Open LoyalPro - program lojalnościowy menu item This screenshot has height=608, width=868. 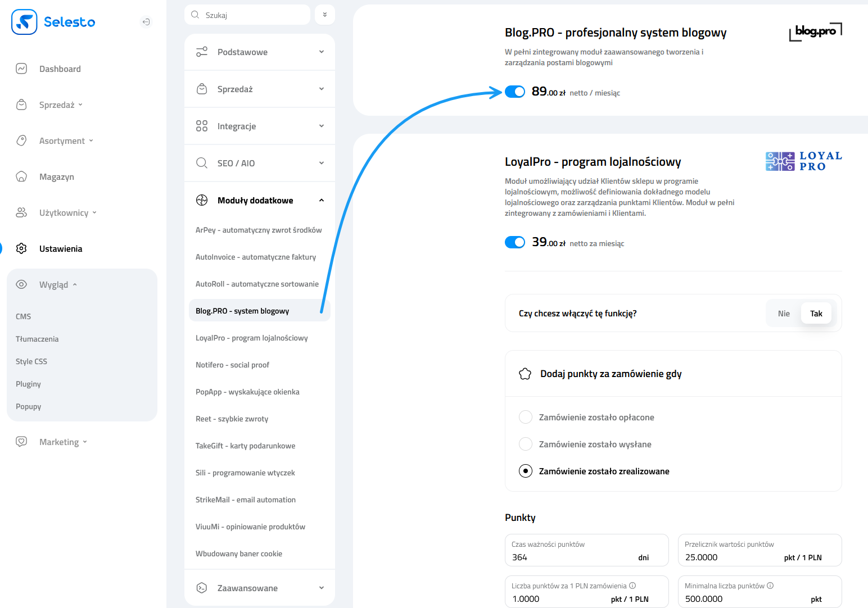click(x=252, y=338)
